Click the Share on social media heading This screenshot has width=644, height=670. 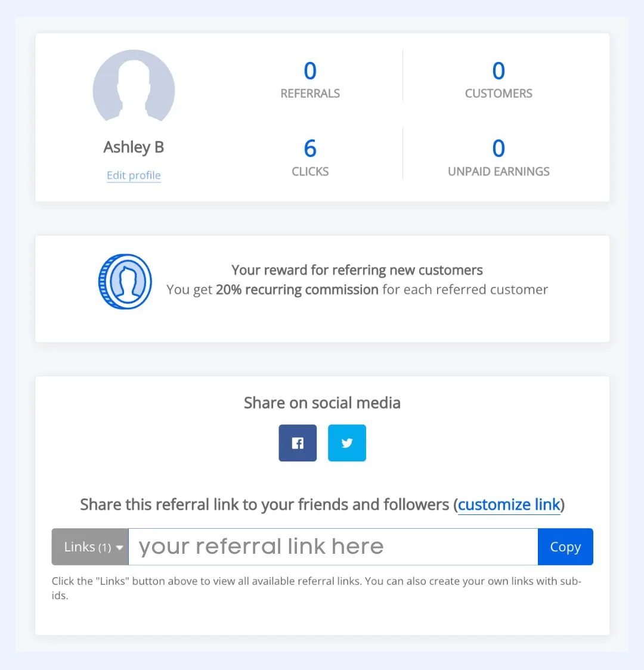tap(322, 402)
